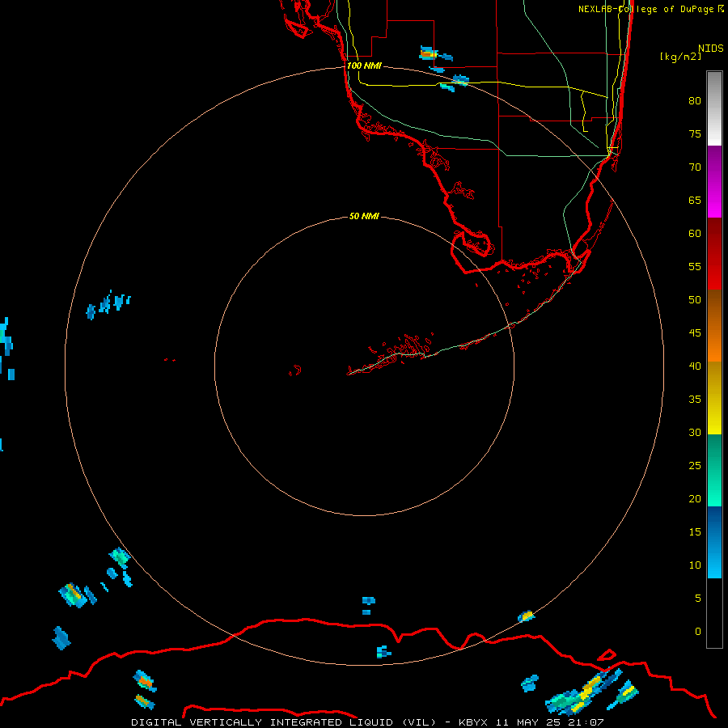Click the scale value 45

coord(695,333)
